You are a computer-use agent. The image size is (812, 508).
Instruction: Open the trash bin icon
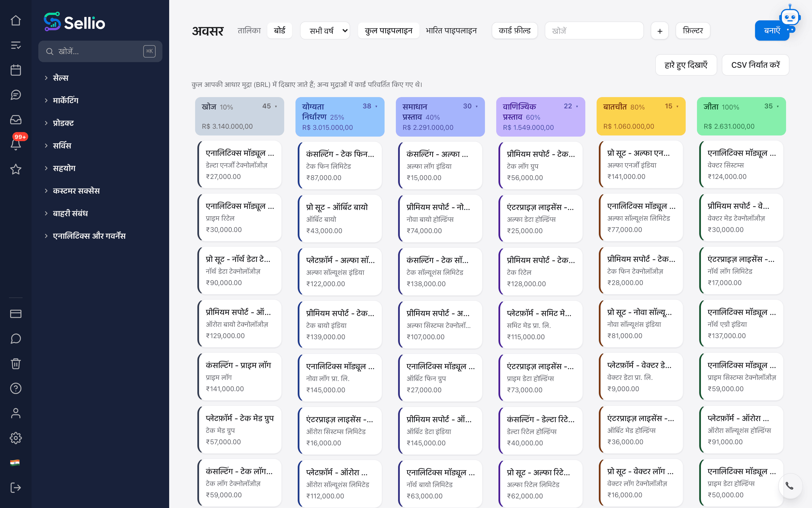[x=16, y=364]
